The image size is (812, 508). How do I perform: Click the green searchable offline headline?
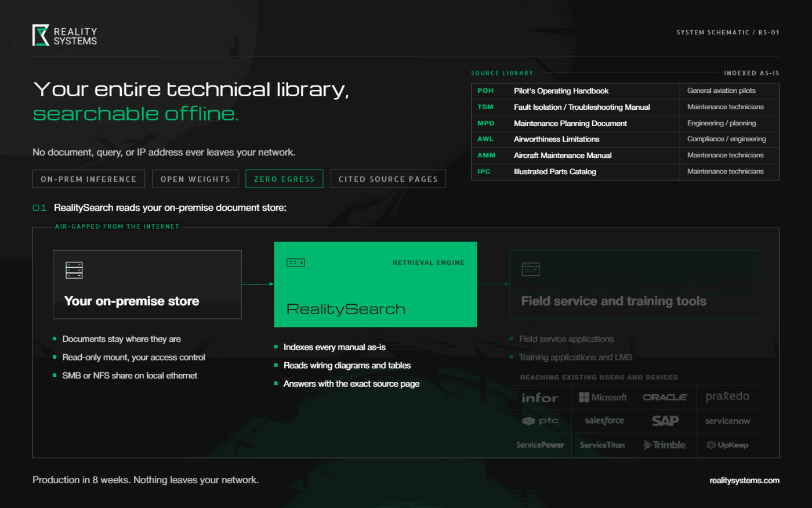[136, 114]
